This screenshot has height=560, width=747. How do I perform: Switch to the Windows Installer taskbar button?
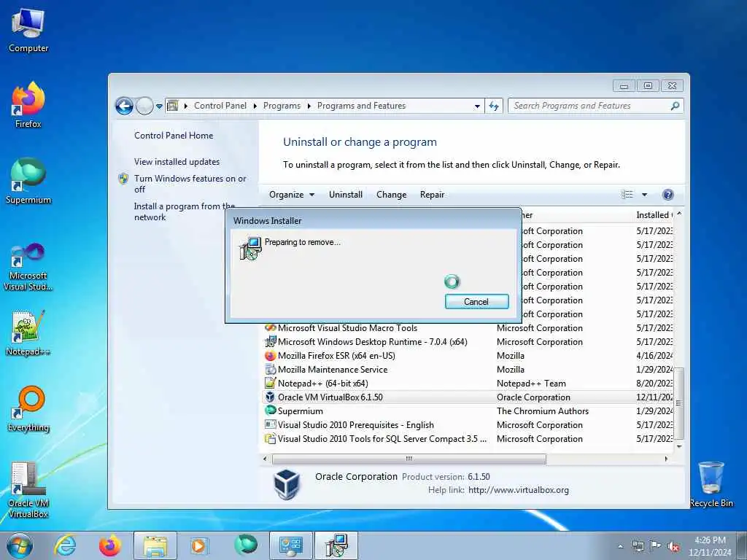coord(336,545)
